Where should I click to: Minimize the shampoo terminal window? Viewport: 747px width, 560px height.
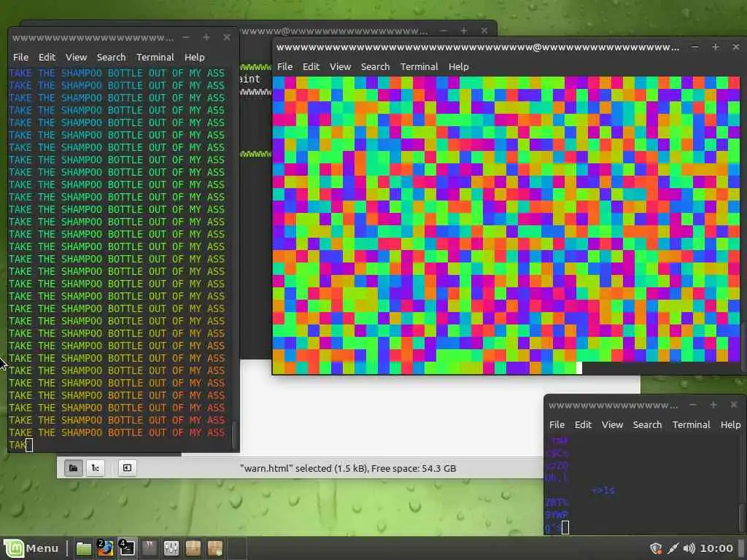pyautogui.click(x=186, y=37)
